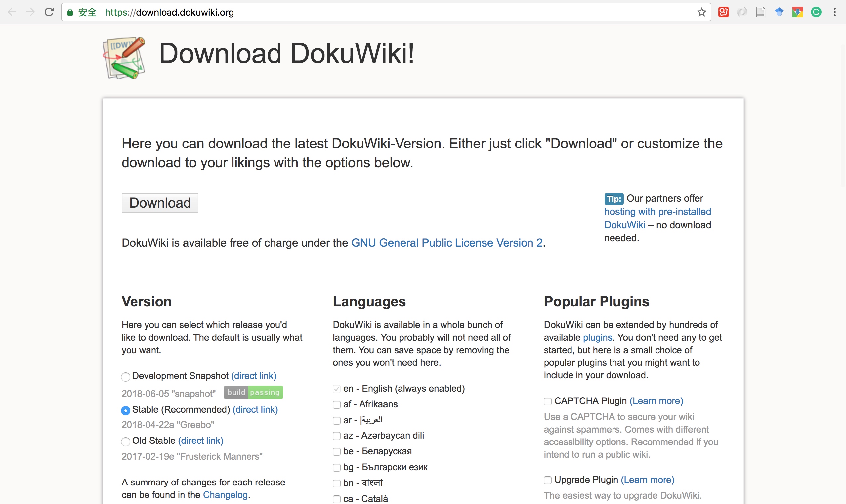Click the 2018-06-05 "snapshot" text
Image resolution: width=846 pixels, height=504 pixels.
pos(168,393)
